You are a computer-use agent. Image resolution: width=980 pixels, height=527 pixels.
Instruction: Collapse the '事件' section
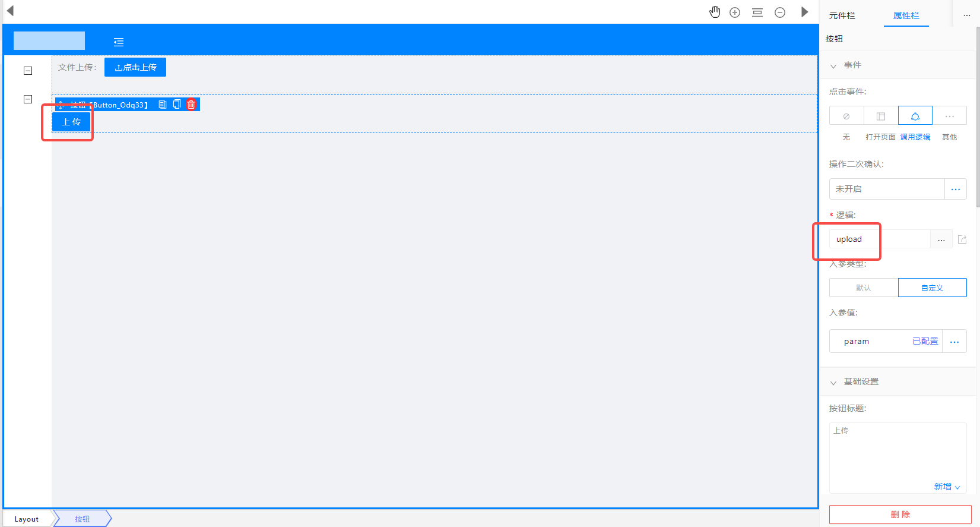pyautogui.click(x=833, y=65)
